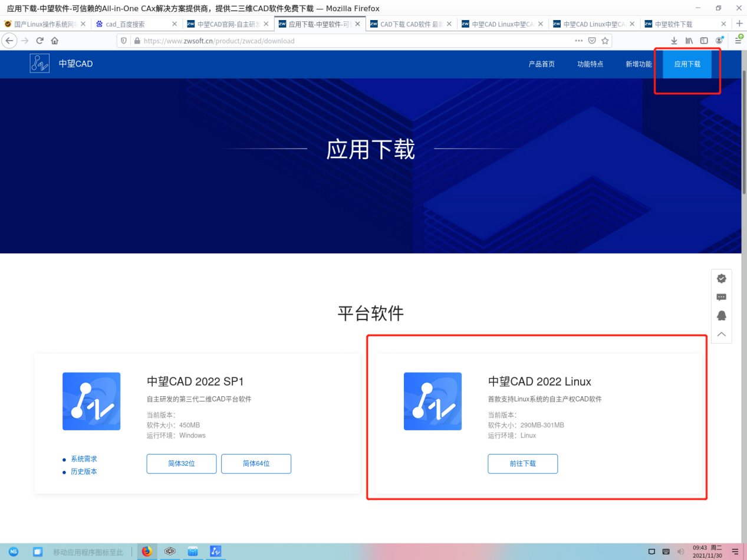Click the tracking protection shield icon
The height and width of the screenshot is (560, 747).
[124, 41]
